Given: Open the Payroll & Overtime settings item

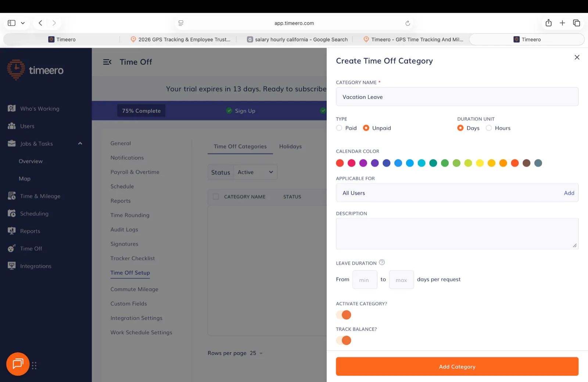Looking at the screenshot, I should coord(135,172).
